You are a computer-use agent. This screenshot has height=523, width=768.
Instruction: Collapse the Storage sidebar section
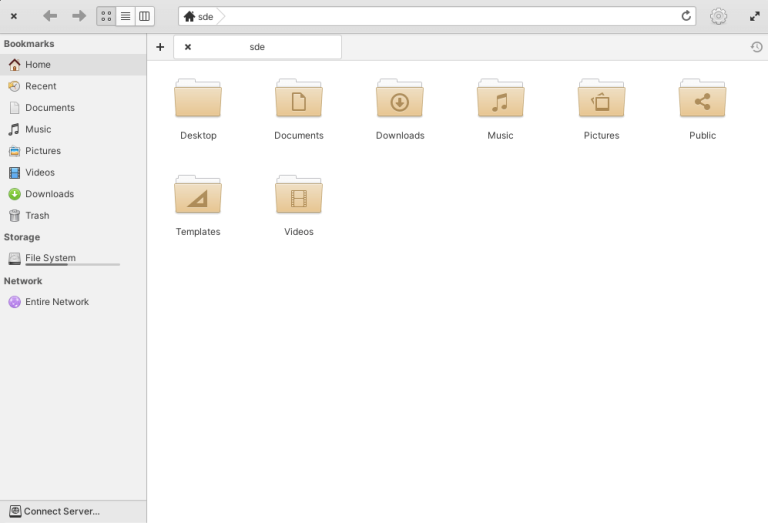pos(22,237)
